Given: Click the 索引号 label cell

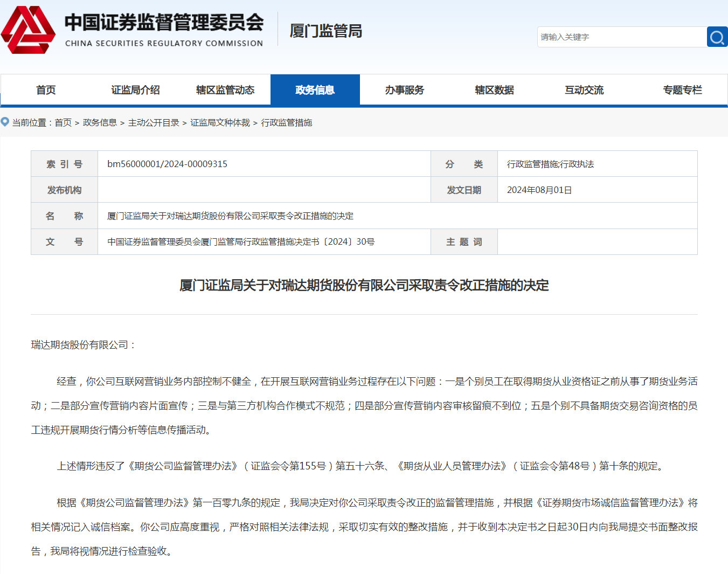Looking at the screenshot, I should (64, 164).
